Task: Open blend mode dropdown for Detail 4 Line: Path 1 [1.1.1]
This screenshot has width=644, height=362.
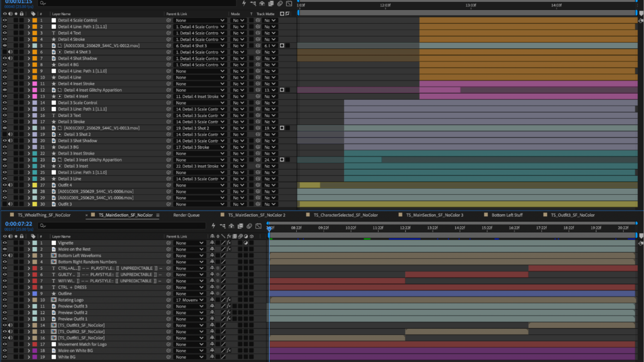Action: point(238,26)
